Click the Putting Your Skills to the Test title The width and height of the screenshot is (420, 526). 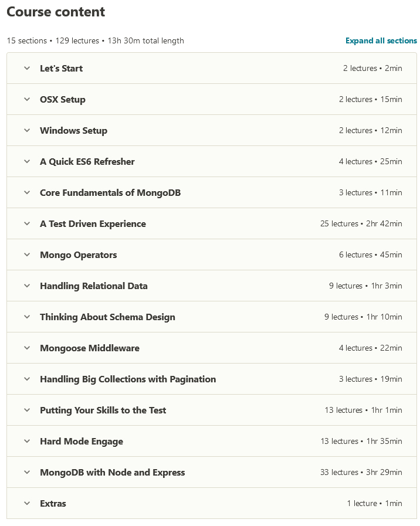click(103, 410)
